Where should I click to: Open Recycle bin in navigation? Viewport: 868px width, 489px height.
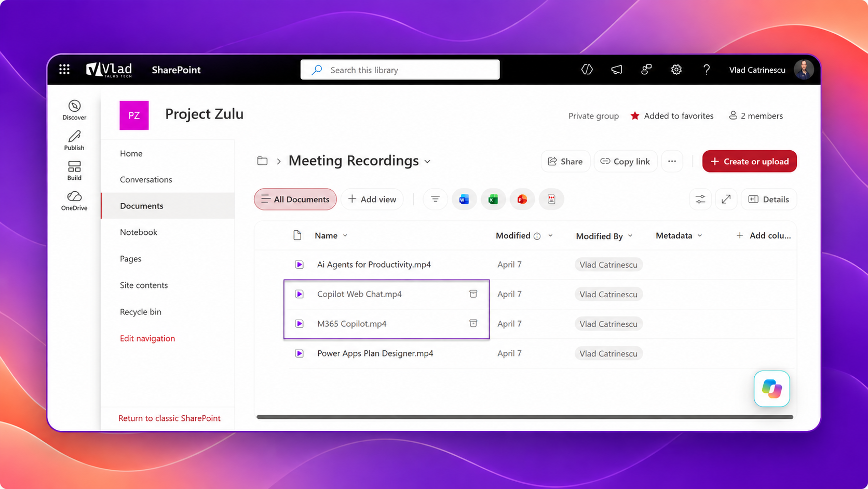pyautogui.click(x=141, y=312)
